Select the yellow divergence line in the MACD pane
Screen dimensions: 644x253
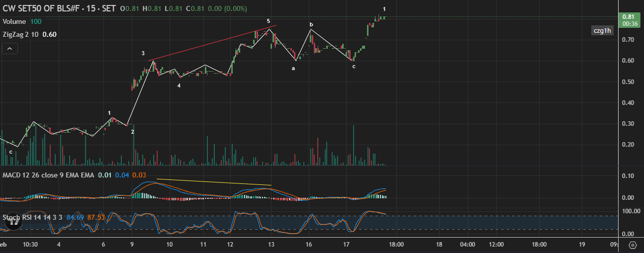click(x=214, y=182)
